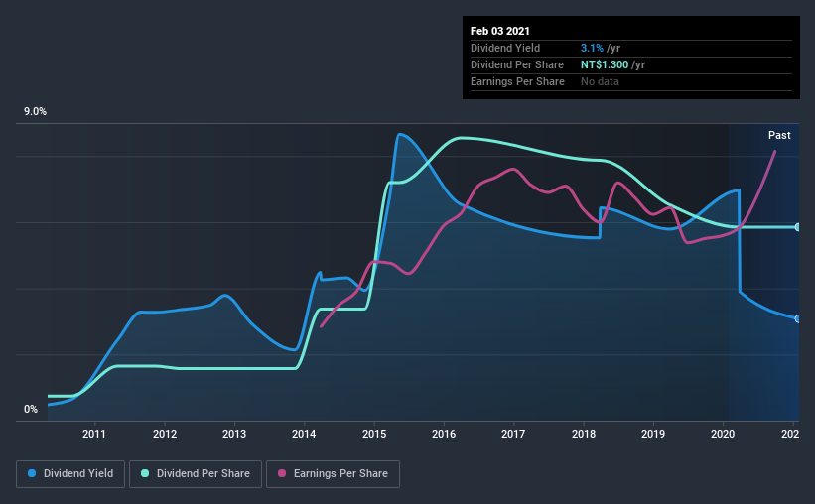Toggle the Dividend Yield legend button
The image size is (815, 504).
[x=70, y=474]
